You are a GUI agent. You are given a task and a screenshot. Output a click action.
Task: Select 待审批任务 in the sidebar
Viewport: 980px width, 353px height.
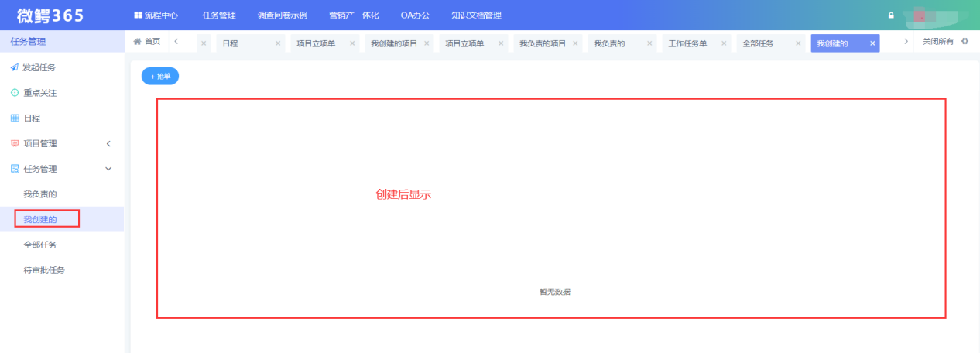44,270
